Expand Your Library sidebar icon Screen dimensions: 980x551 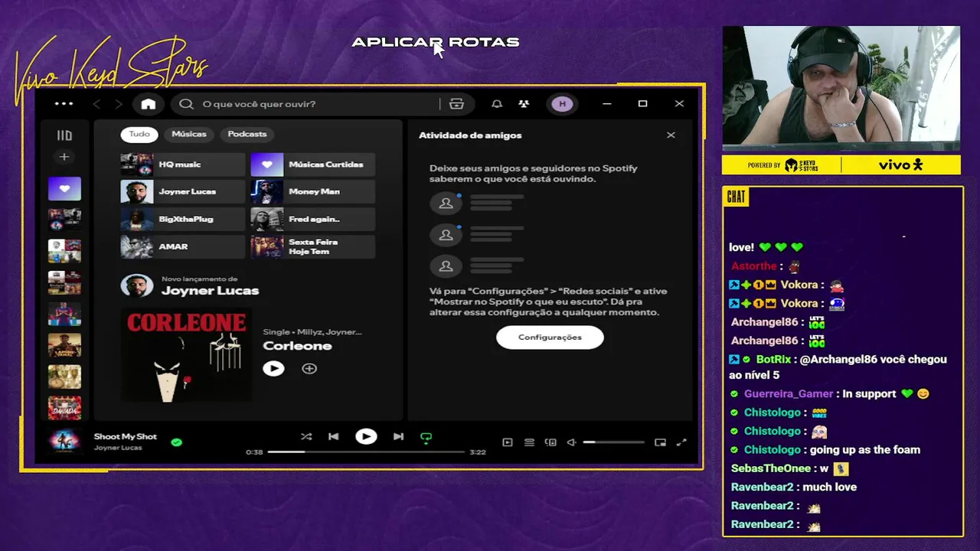64,135
